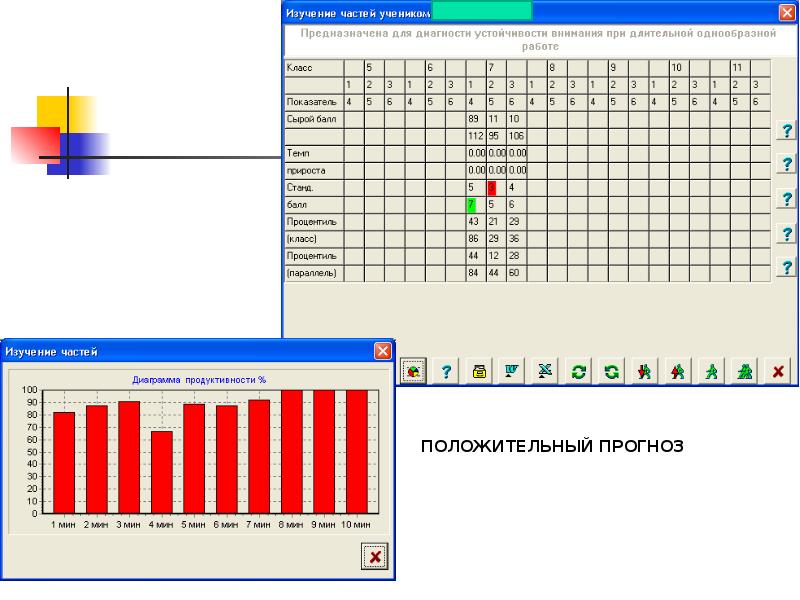Select the green highlighted cell with 7
This screenshot has height=600, width=800.
472,204
